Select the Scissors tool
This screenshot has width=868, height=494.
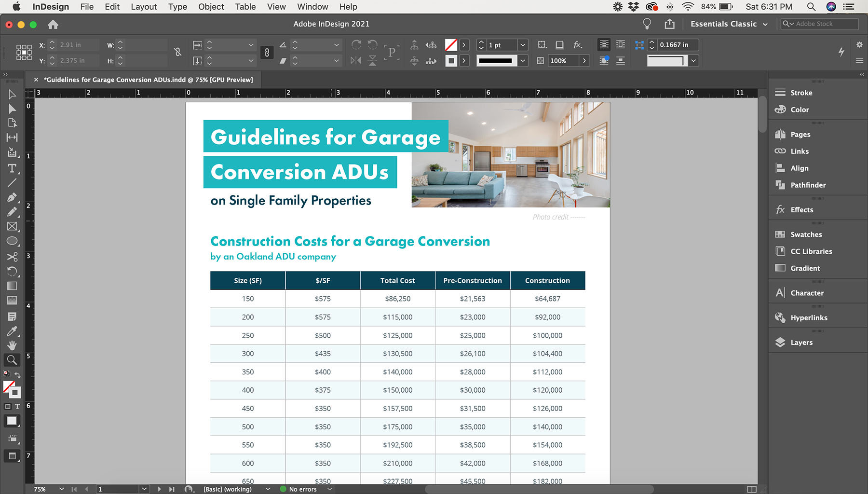12,257
